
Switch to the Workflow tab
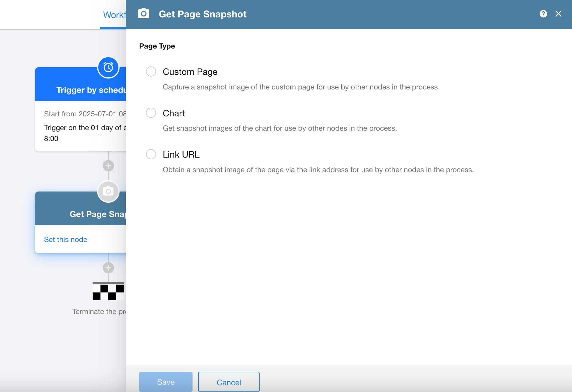pyautogui.click(x=114, y=15)
